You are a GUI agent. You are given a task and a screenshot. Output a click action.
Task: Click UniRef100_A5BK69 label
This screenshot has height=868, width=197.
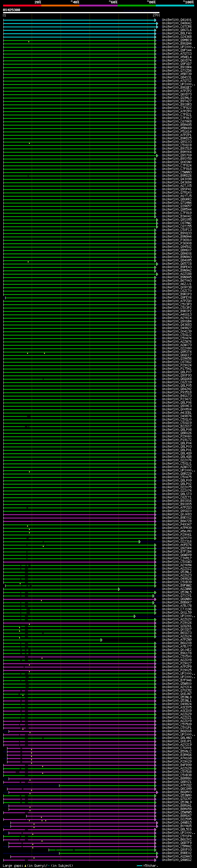pos(177,128)
